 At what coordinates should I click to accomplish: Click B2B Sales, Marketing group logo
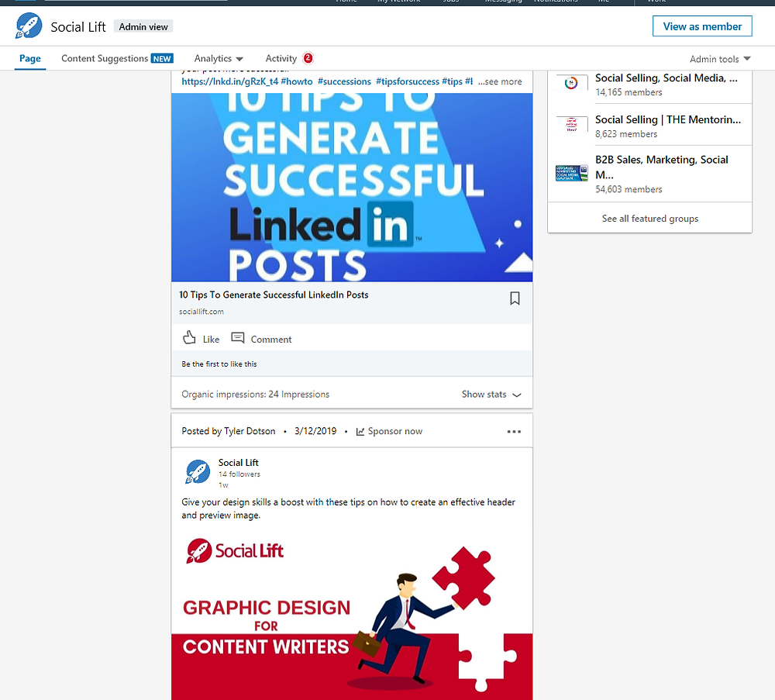click(571, 174)
